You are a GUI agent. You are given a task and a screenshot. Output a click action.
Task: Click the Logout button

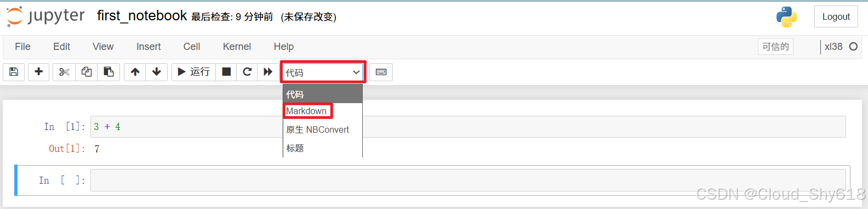tap(836, 17)
